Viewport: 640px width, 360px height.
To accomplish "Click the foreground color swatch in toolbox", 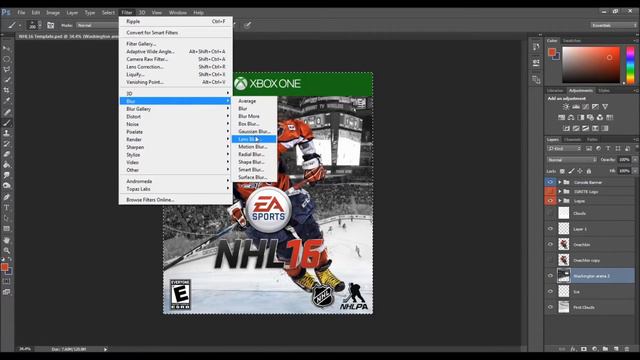I will pos(4,267).
